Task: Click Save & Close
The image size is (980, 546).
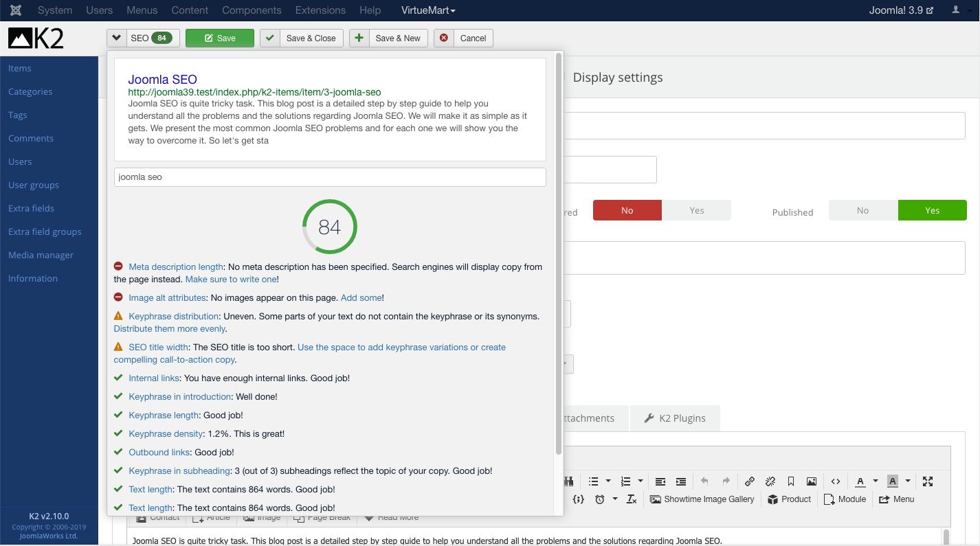Action: 302,38
